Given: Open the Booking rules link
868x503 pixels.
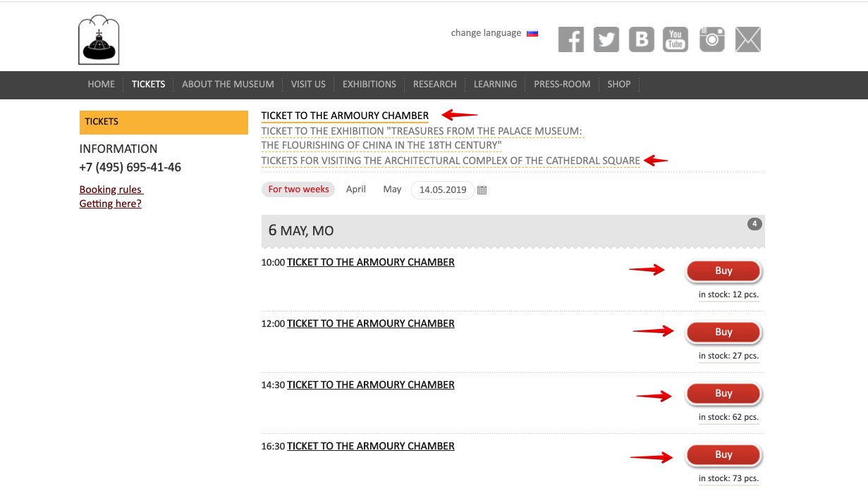Looking at the screenshot, I should click(111, 190).
